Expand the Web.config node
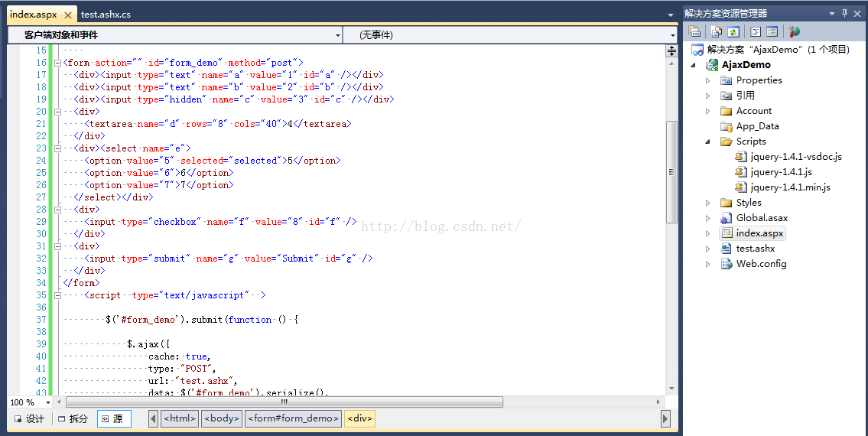The image size is (868, 436). [x=708, y=264]
